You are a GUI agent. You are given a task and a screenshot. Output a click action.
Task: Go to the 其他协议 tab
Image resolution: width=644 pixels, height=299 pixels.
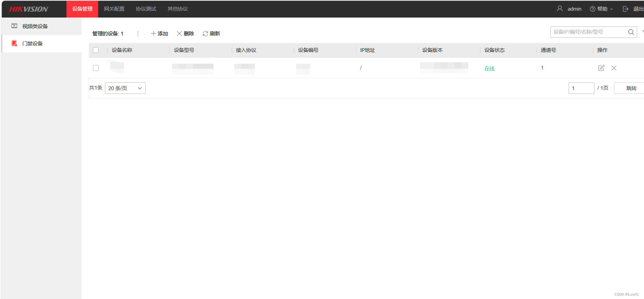tap(178, 9)
